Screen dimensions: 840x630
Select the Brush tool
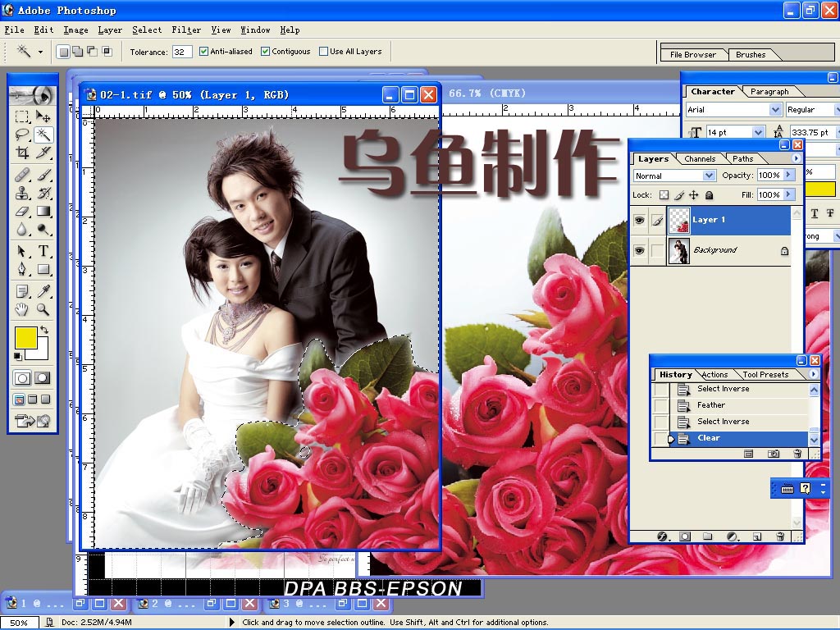click(x=43, y=176)
